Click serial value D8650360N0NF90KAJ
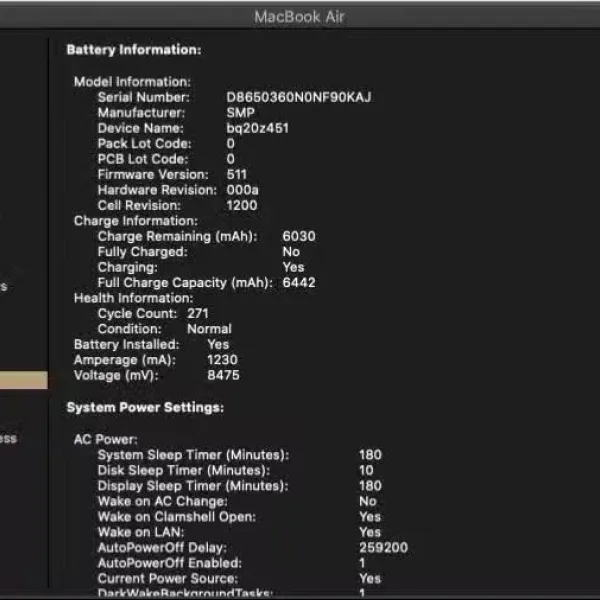This screenshot has height=600, width=600. point(299,97)
